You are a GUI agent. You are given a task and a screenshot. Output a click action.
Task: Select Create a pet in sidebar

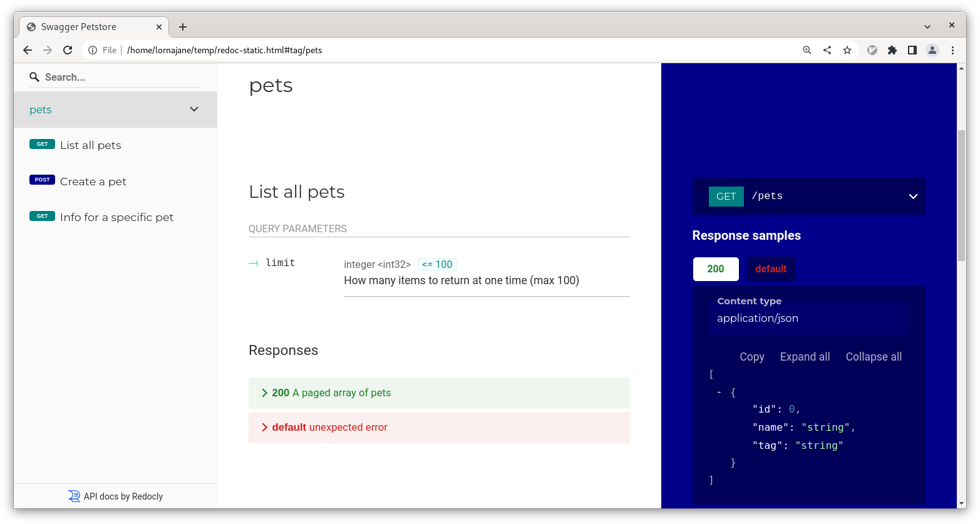pyautogui.click(x=93, y=182)
